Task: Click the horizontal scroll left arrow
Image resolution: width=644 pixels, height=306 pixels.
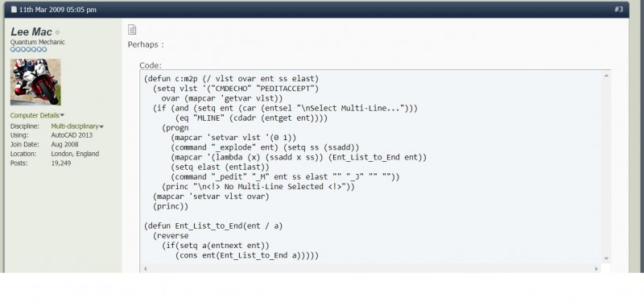Action: pyautogui.click(x=145, y=269)
